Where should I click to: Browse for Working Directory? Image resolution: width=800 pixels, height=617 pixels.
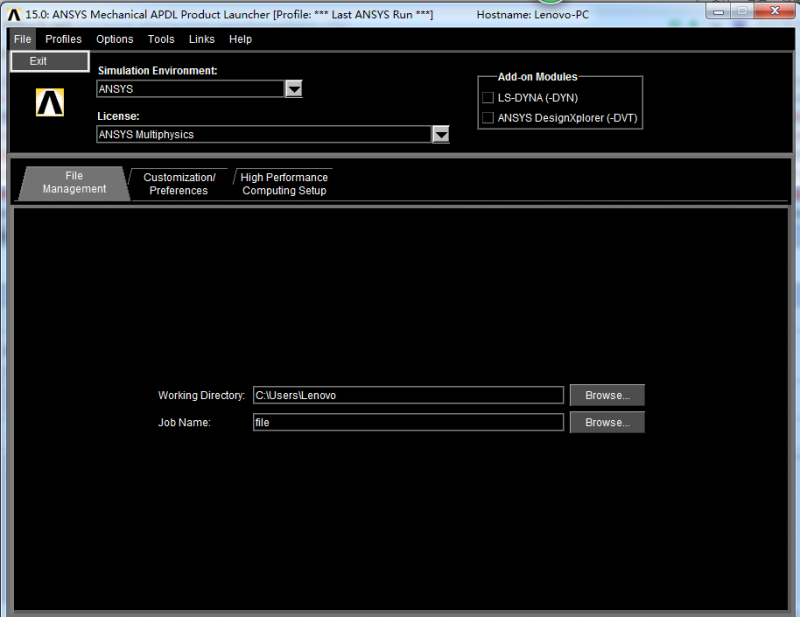[x=607, y=395]
